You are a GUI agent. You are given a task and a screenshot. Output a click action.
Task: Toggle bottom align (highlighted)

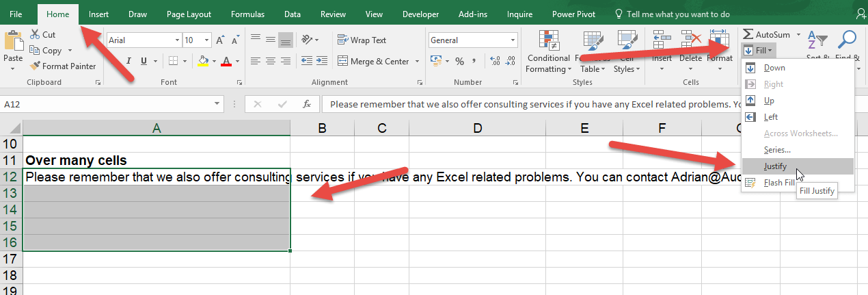[x=286, y=40]
